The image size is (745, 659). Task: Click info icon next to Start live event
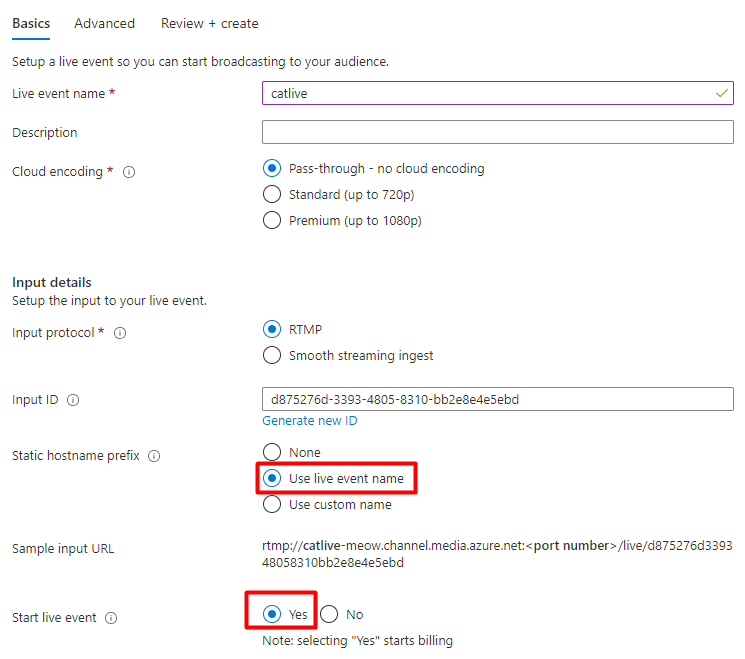point(111,618)
